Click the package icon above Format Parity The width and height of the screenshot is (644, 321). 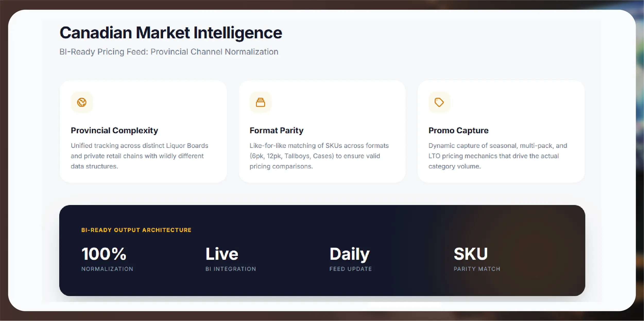(x=260, y=102)
